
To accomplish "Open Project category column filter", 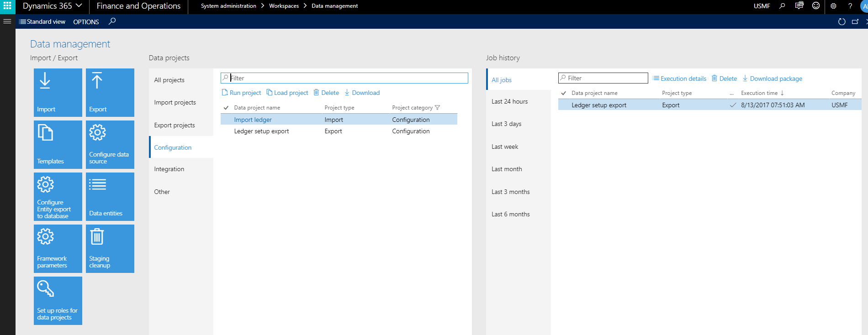I will (437, 108).
